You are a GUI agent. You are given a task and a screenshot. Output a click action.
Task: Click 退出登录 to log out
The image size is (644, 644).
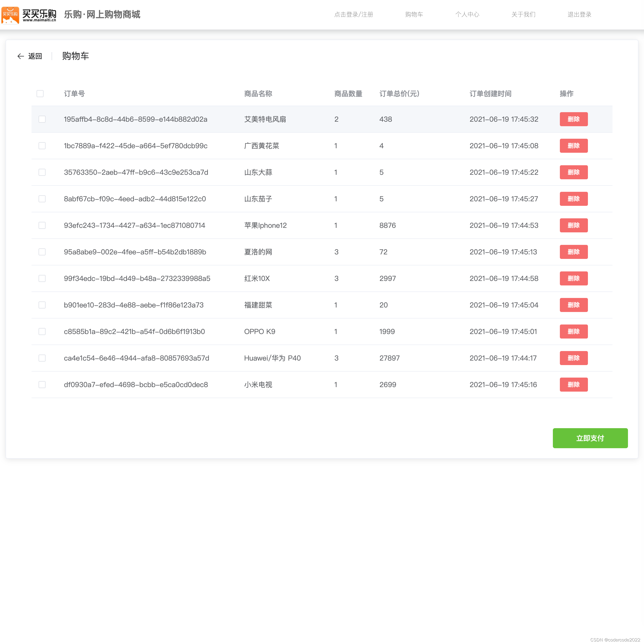579,14
